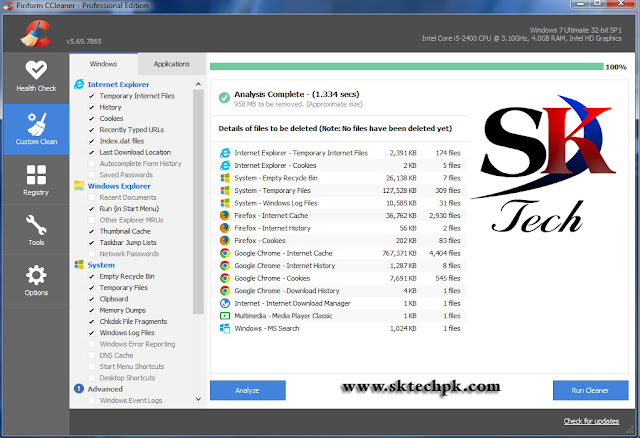Image resolution: width=640 pixels, height=438 pixels.
Task: Click Firefox icon for Internet Cache result
Action: click(x=225, y=216)
